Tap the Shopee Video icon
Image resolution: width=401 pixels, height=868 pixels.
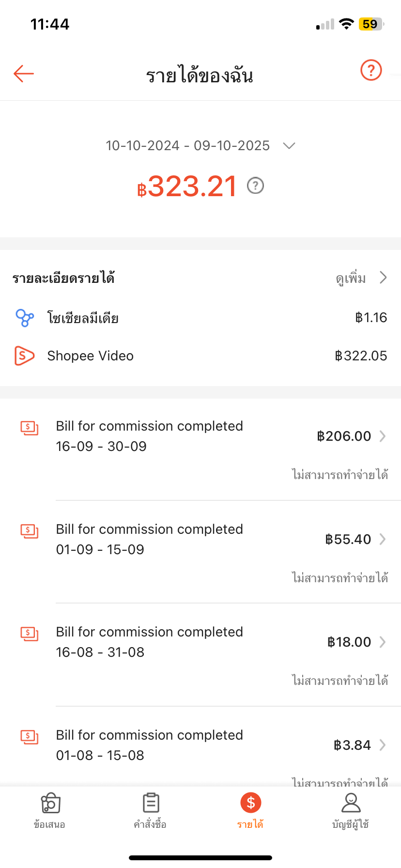pyautogui.click(x=24, y=356)
